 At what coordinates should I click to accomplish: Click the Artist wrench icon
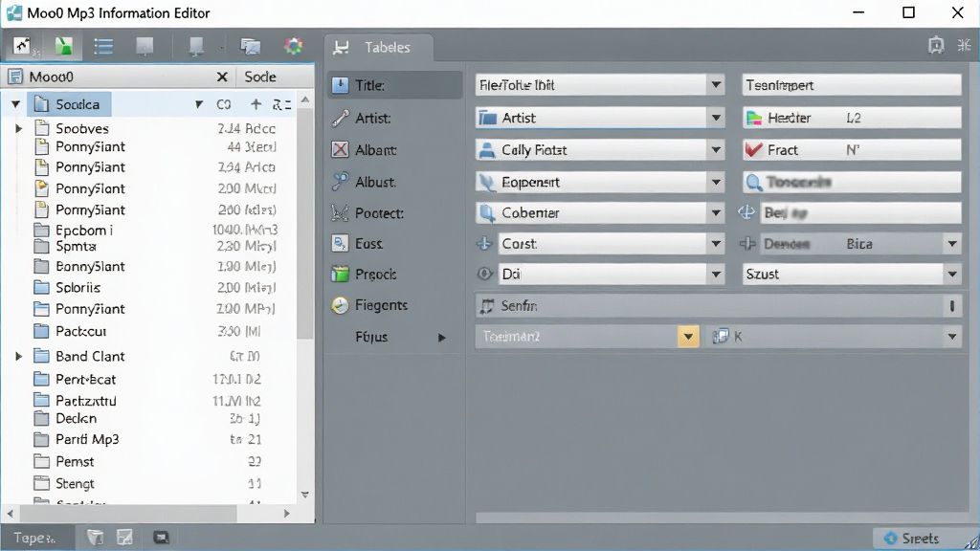(x=340, y=118)
